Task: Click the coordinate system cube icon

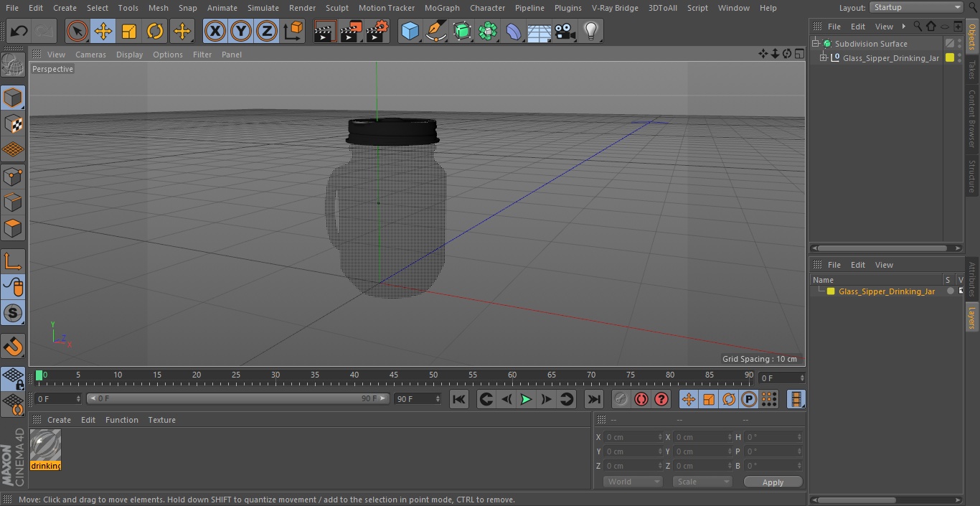Action: click(293, 31)
